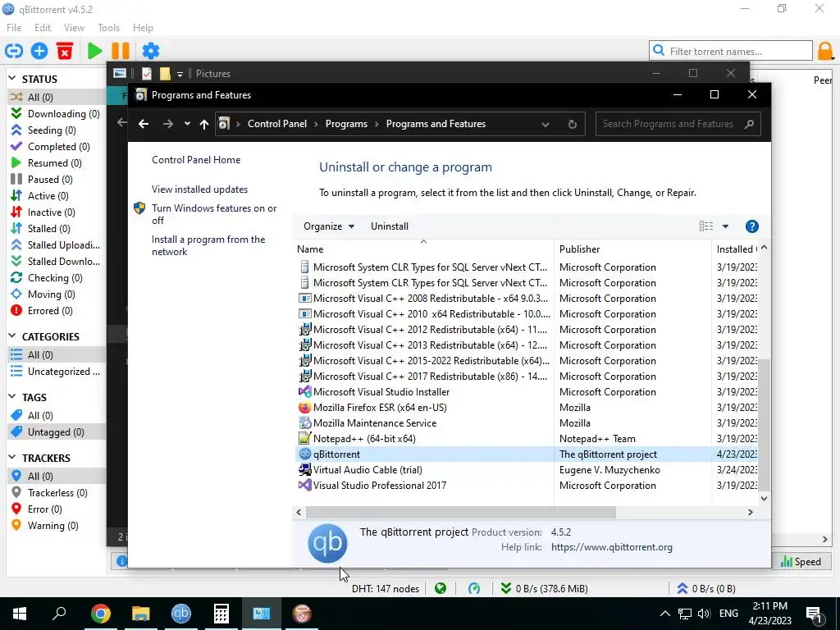Open the Edit menu
Screen dimensions: 840x630
(x=43, y=28)
